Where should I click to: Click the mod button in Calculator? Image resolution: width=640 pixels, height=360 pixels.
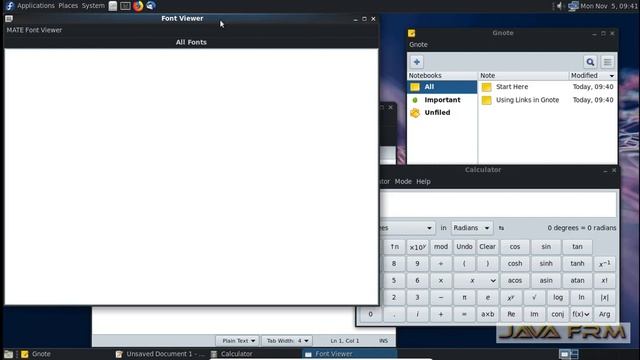coord(441,247)
